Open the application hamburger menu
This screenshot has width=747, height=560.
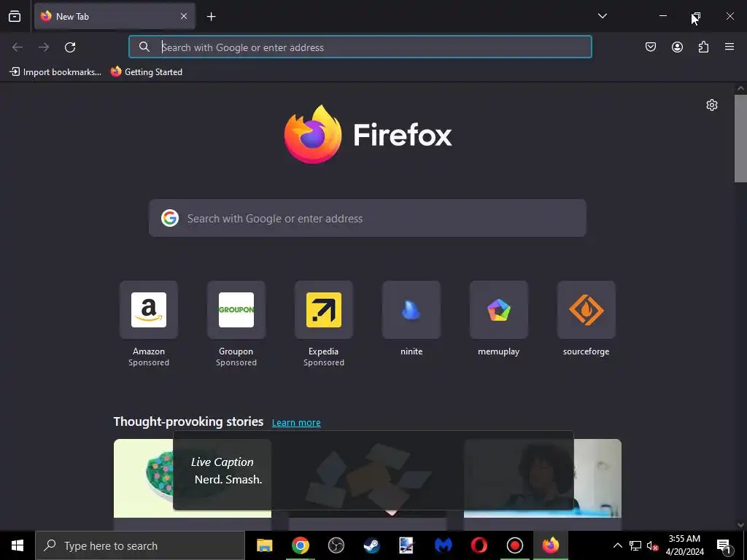[729, 47]
